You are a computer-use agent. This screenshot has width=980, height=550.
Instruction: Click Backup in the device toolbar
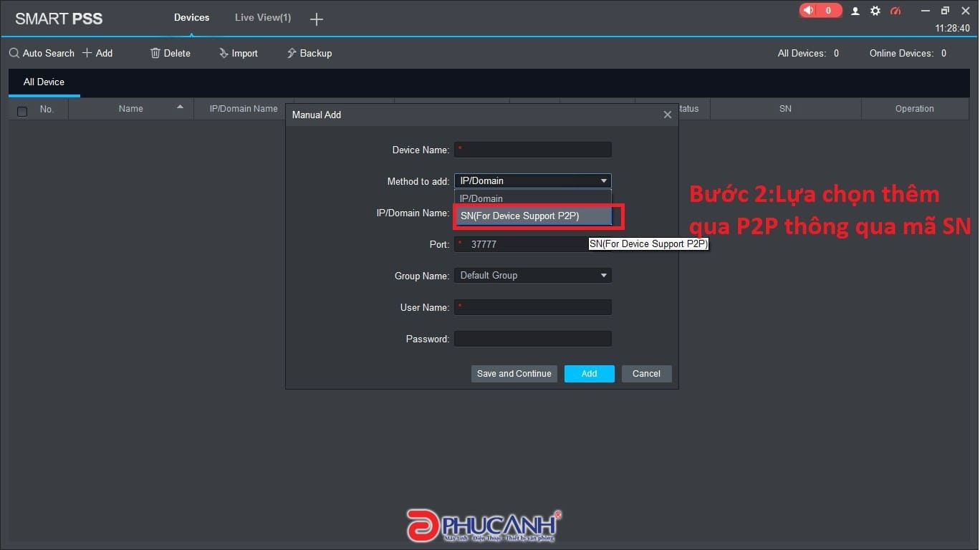(309, 53)
